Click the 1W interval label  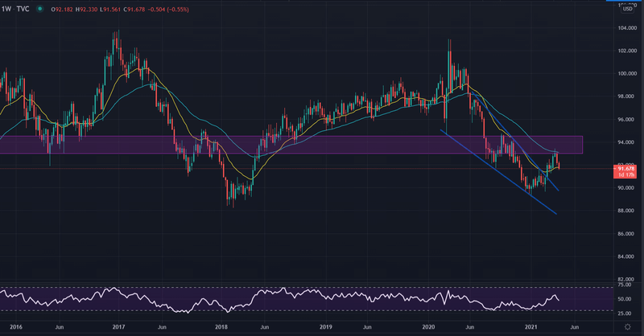(x=6, y=9)
